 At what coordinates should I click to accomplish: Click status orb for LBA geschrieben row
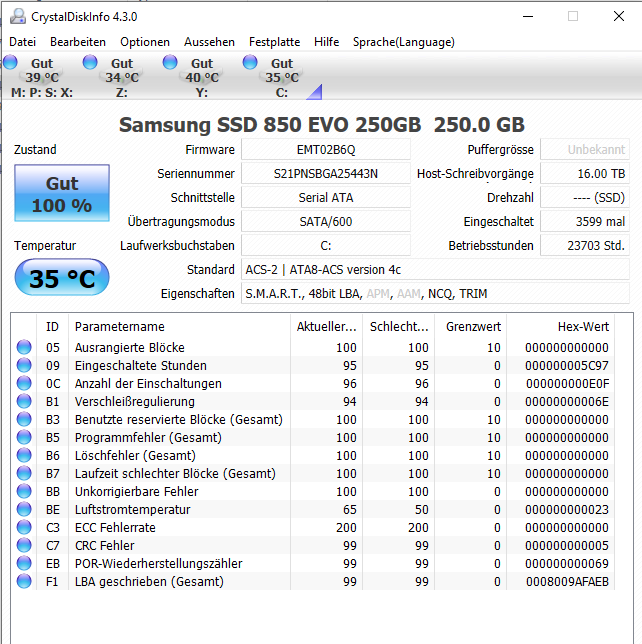[24, 582]
